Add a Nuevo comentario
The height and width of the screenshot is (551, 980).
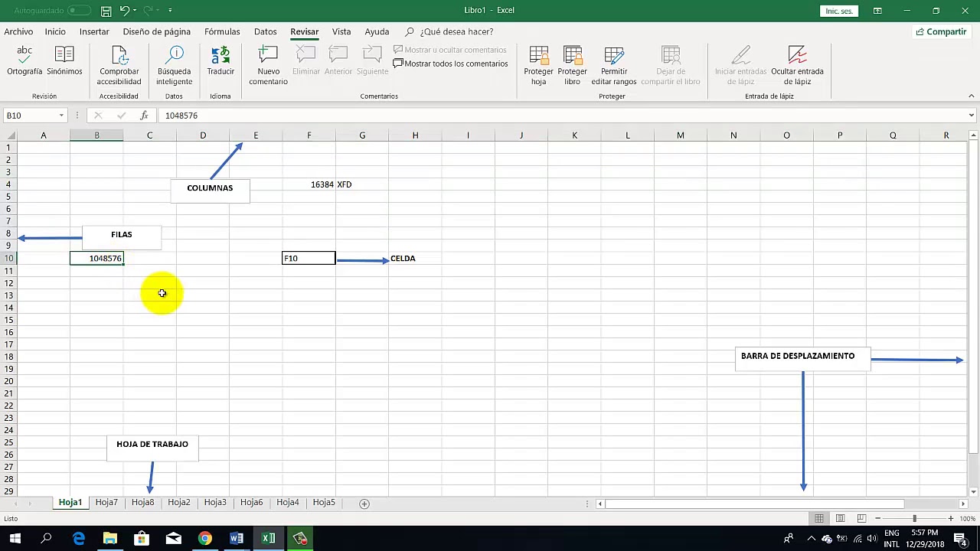tap(268, 65)
